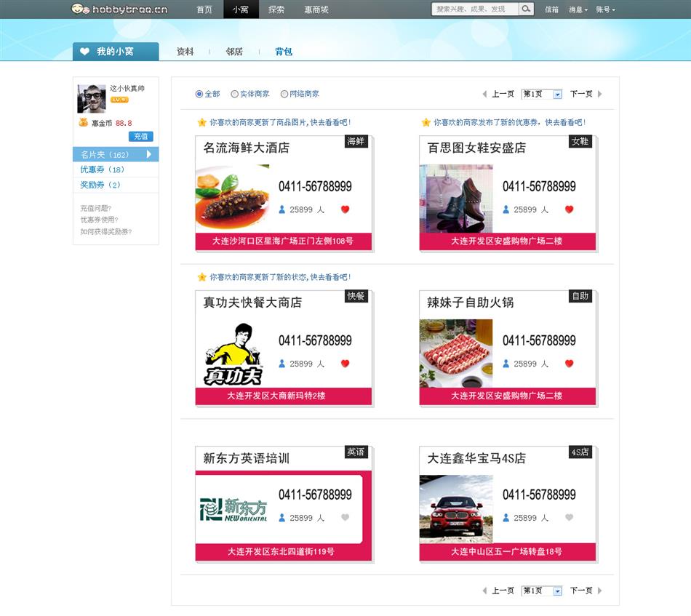Open the 信箱 mailbox link
The height and width of the screenshot is (616, 691).
pyautogui.click(x=551, y=9)
